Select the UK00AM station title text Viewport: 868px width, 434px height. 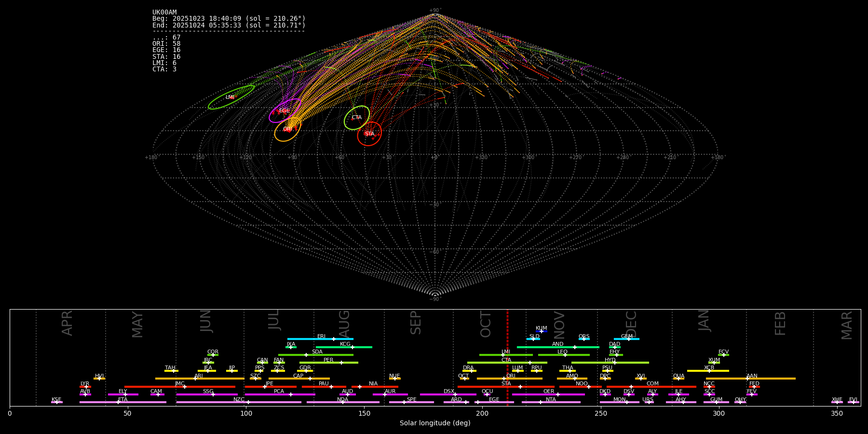[x=164, y=13]
